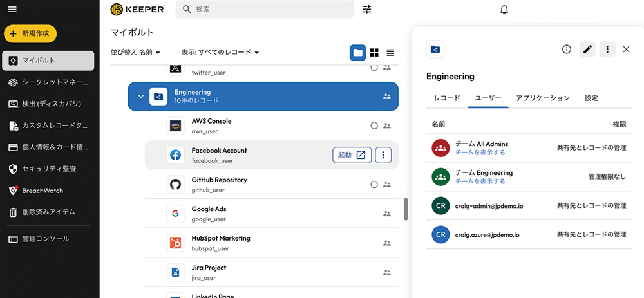Viewport: 644px width, 298px height.
Task: Open the info icon in detail panel
Action: (567, 49)
